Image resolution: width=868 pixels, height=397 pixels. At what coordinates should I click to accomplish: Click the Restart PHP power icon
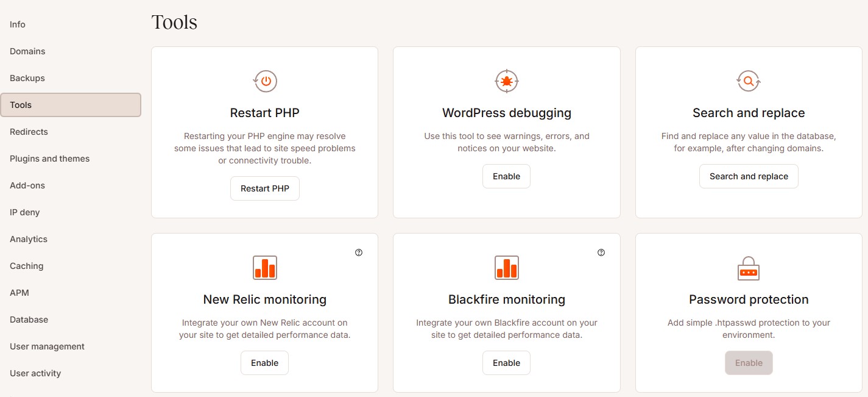265,80
